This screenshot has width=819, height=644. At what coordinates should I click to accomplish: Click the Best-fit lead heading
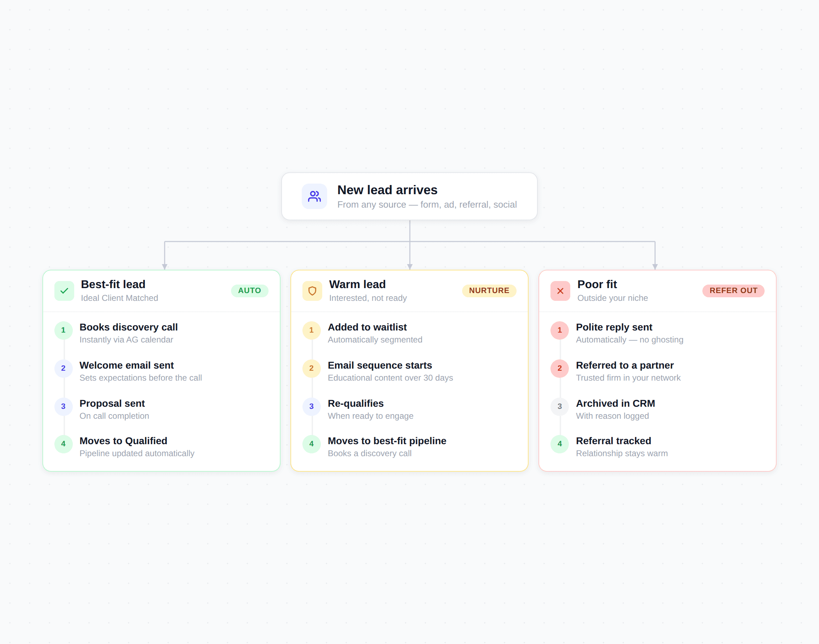(x=113, y=284)
